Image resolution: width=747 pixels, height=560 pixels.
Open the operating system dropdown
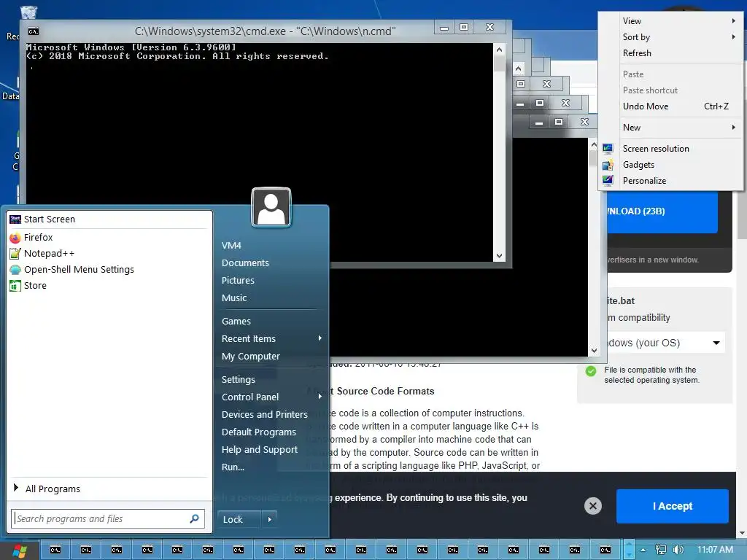(665, 343)
